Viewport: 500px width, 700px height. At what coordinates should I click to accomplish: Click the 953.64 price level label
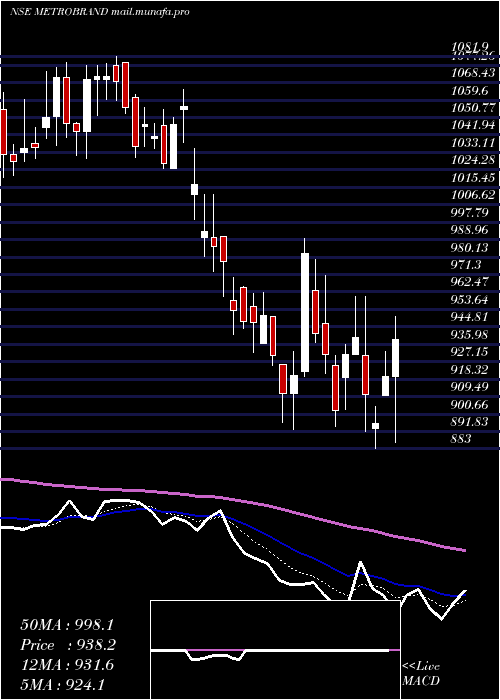(470, 299)
